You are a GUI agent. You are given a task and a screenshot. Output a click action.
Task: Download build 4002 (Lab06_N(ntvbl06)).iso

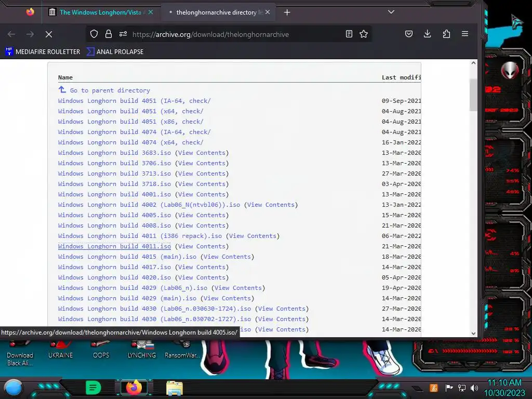[149, 205]
